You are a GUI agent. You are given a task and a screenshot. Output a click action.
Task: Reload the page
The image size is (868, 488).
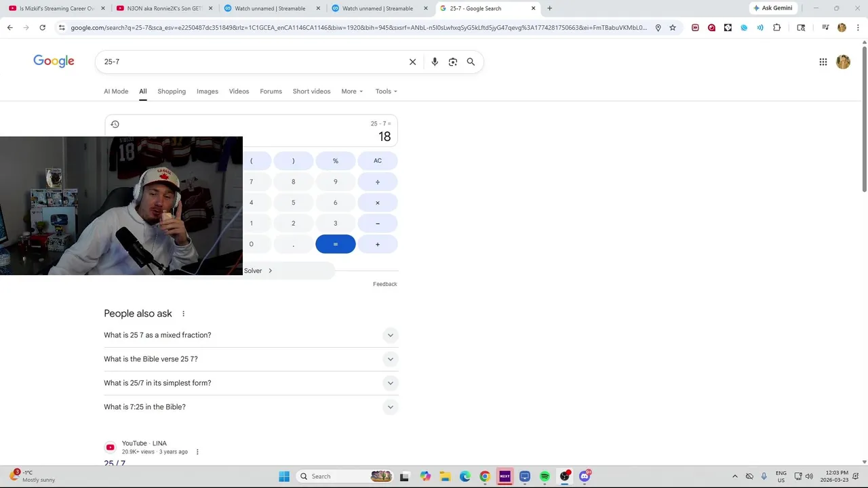[42, 28]
